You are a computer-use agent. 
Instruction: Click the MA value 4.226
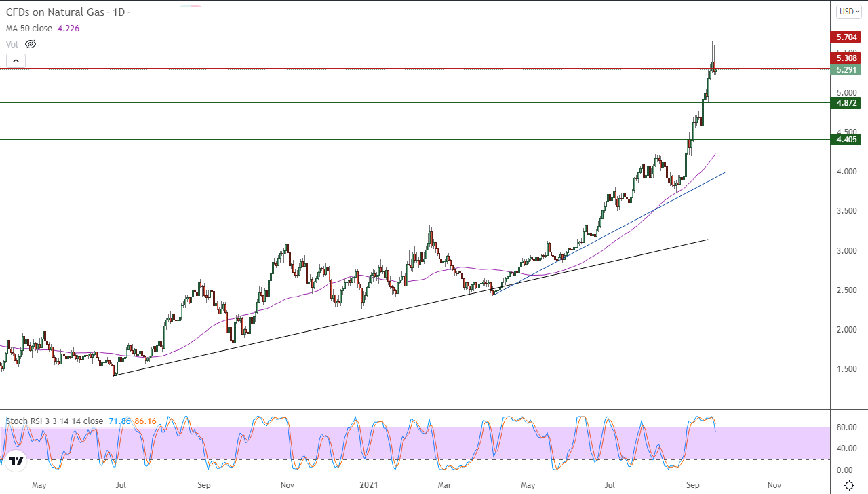(x=68, y=28)
